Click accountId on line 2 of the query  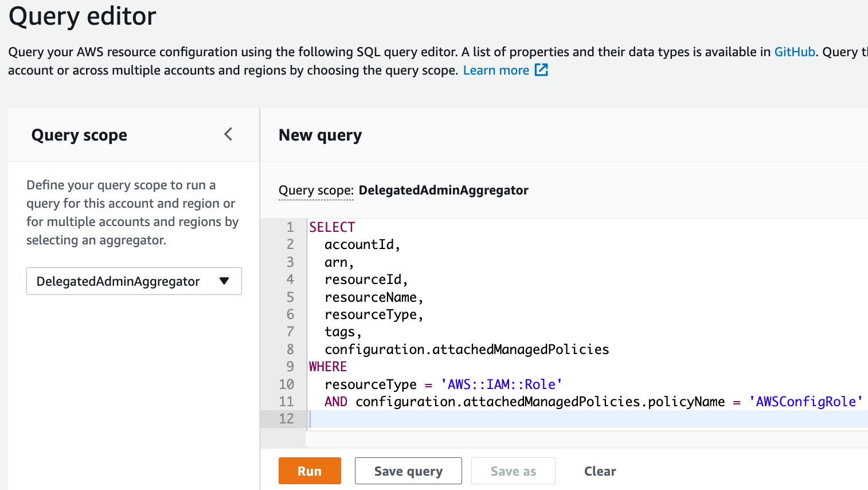point(361,244)
